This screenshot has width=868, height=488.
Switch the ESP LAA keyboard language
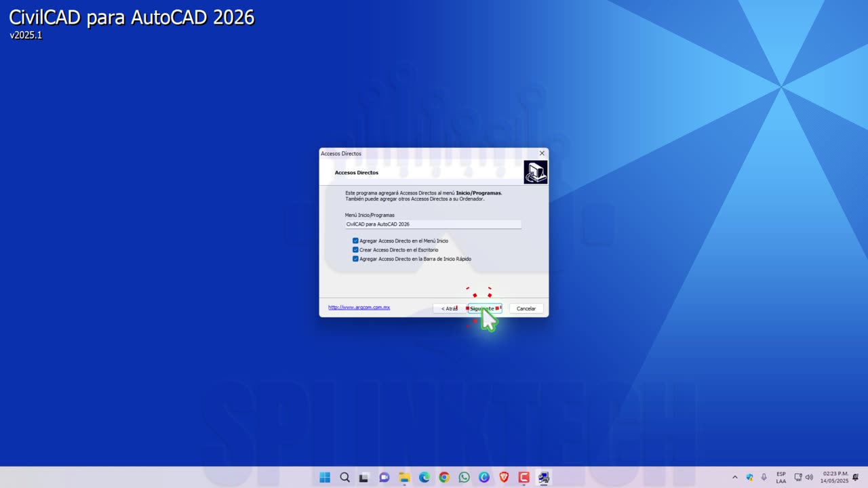(x=781, y=477)
